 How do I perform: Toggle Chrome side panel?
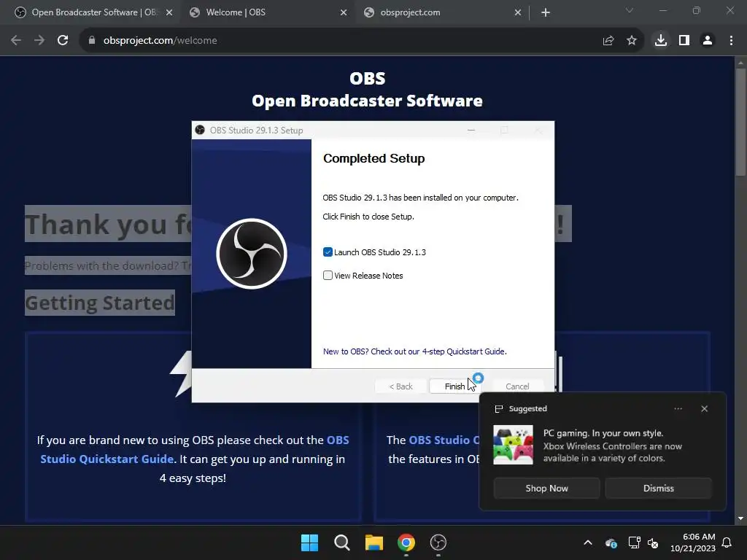(684, 41)
